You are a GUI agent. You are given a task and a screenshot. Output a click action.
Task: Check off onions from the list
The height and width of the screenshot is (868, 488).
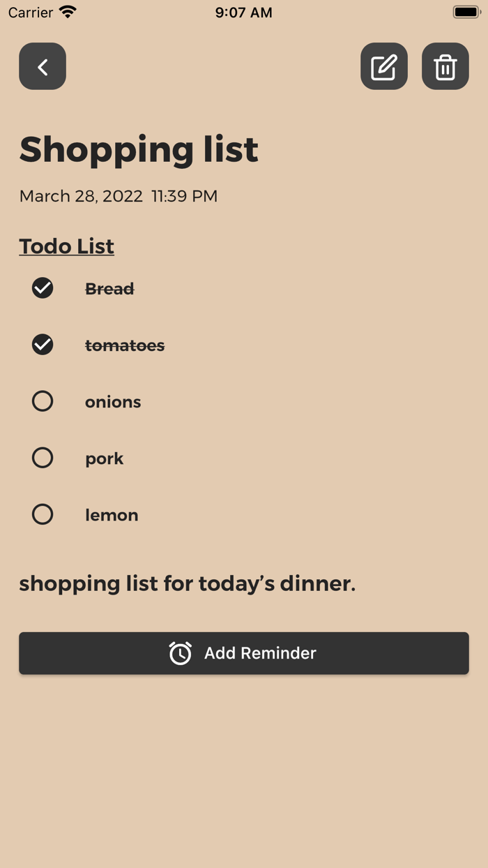click(x=43, y=401)
